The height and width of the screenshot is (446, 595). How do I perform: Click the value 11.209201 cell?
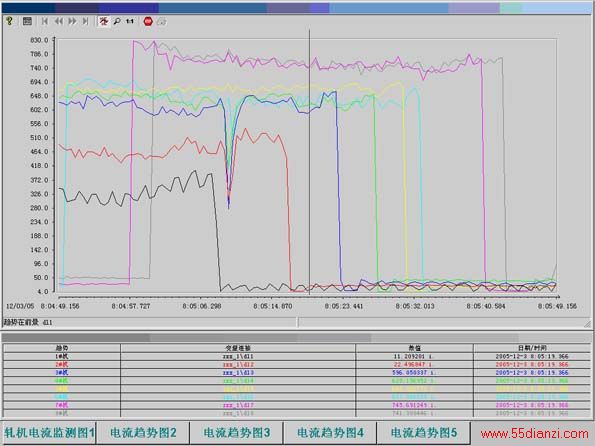click(x=414, y=356)
